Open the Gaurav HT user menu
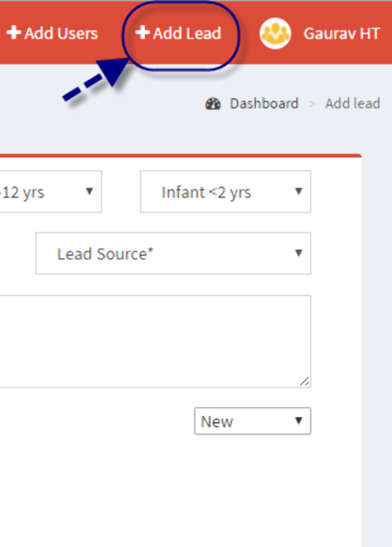Screen dimensions: 392x547 pyautogui.click(x=341, y=33)
